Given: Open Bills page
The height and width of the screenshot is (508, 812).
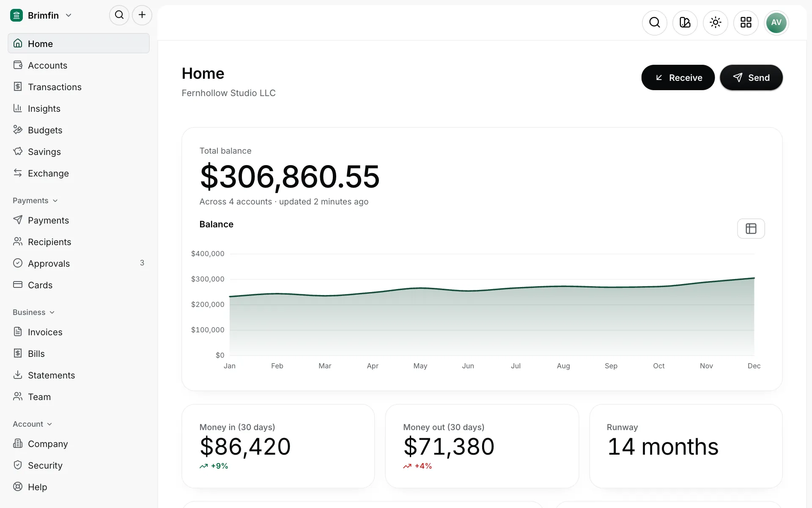Looking at the screenshot, I should [x=79, y=353].
